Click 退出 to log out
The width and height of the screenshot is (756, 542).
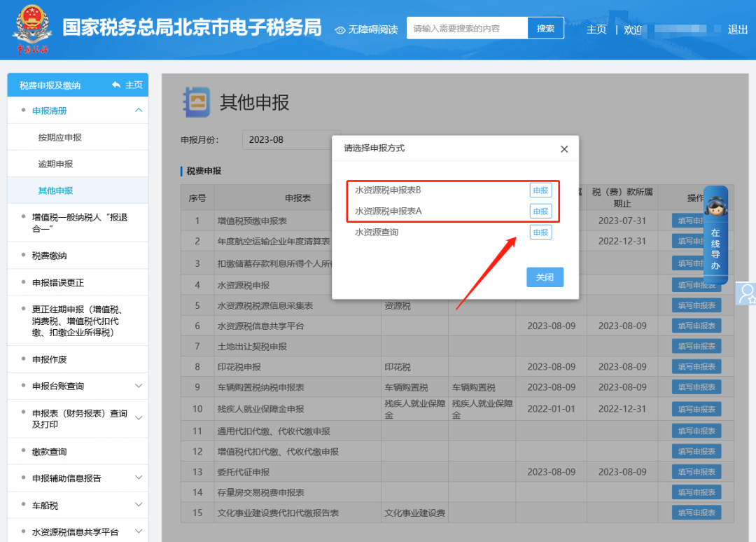tap(737, 29)
